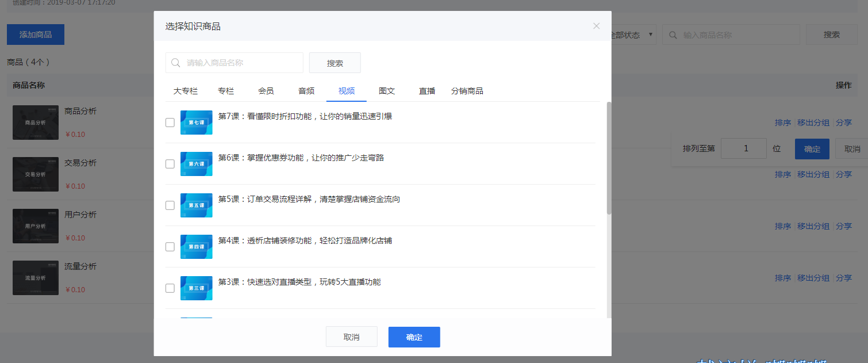This screenshot has width=868, height=363.
Task: Click the 第三课 video thumbnail
Action: pyautogui.click(x=196, y=288)
